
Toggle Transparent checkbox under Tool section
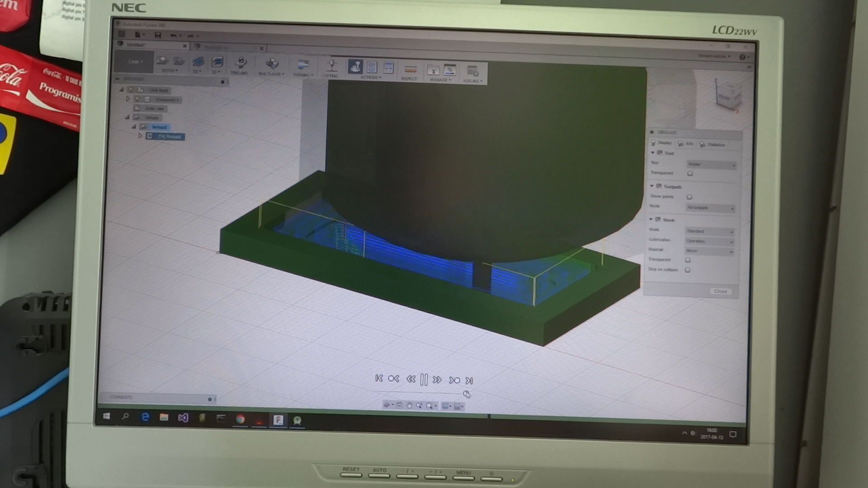click(x=690, y=174)
